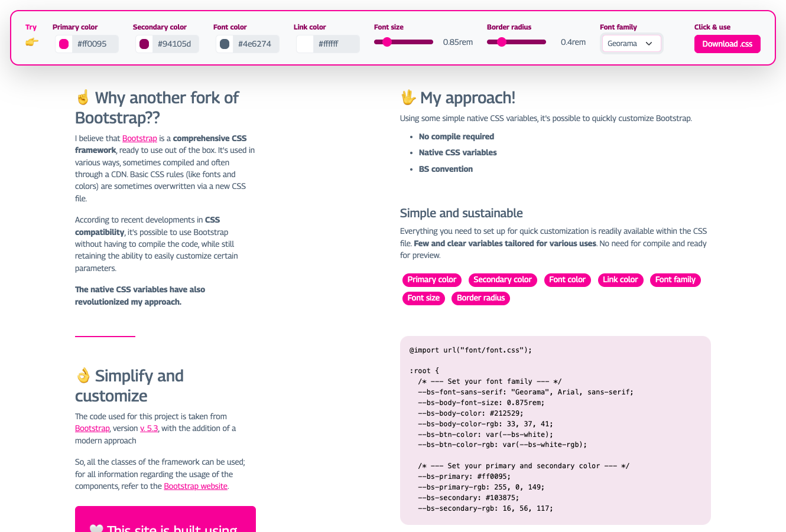
Task: Click the "Simple and sustainable" heading
Action: pos(462,213)
